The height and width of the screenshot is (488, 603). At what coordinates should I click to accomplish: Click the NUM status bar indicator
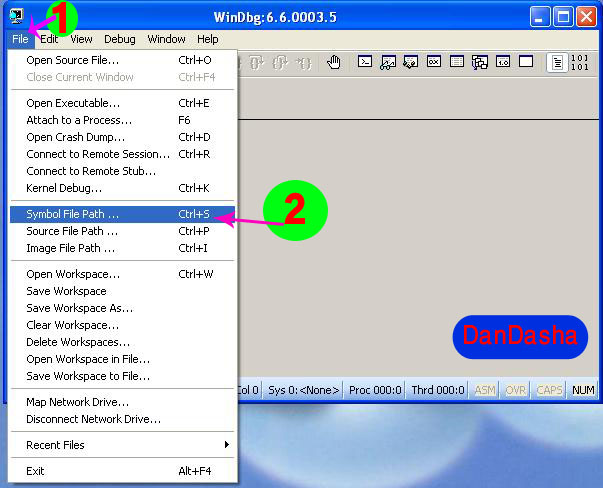583,390
